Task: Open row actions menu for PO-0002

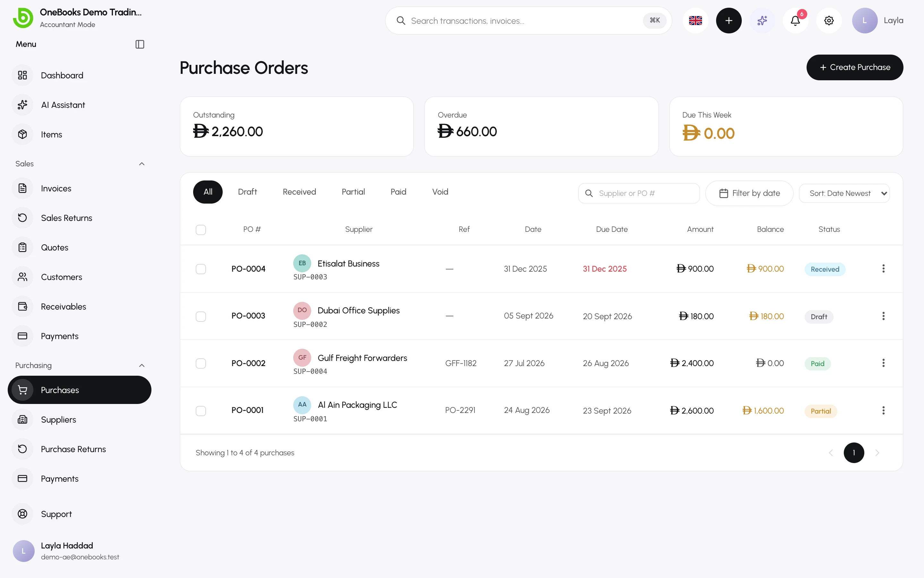Action: coord(883,363)
